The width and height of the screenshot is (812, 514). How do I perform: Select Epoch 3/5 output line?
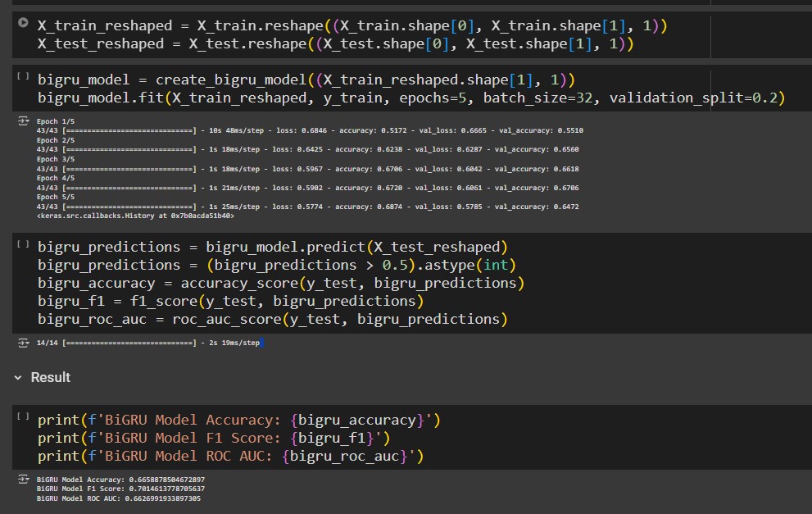click(x=56, y=159)
